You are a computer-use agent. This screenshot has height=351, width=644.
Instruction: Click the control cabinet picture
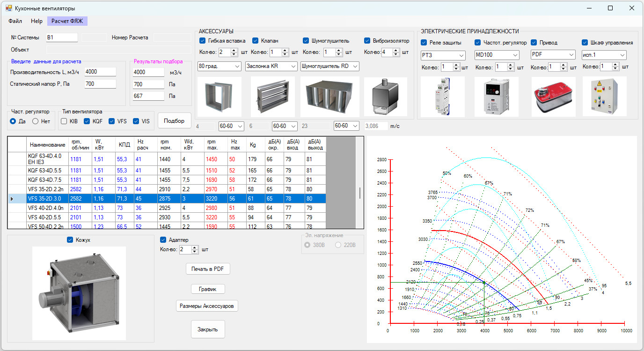coord(604,97)
